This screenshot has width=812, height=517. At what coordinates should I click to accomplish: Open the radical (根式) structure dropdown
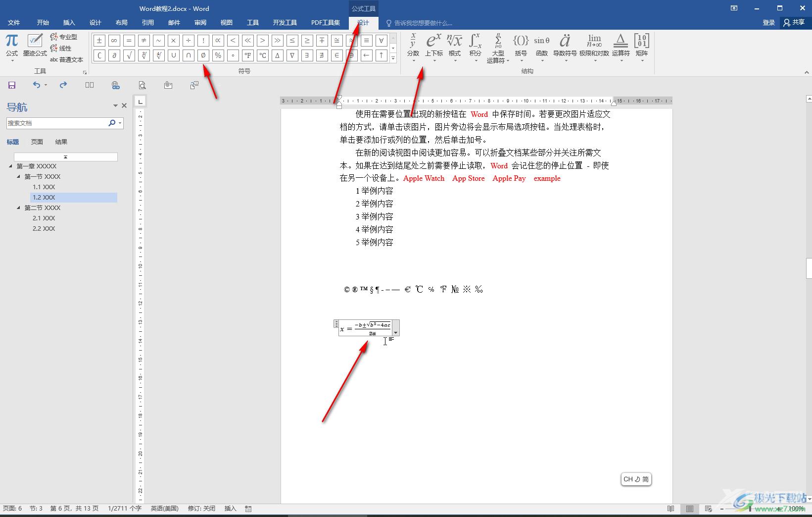(x=454, y=48)
